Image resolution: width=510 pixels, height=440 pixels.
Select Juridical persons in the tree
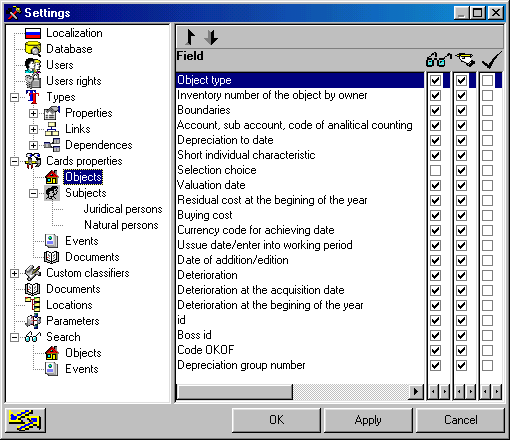pos(123,209)
